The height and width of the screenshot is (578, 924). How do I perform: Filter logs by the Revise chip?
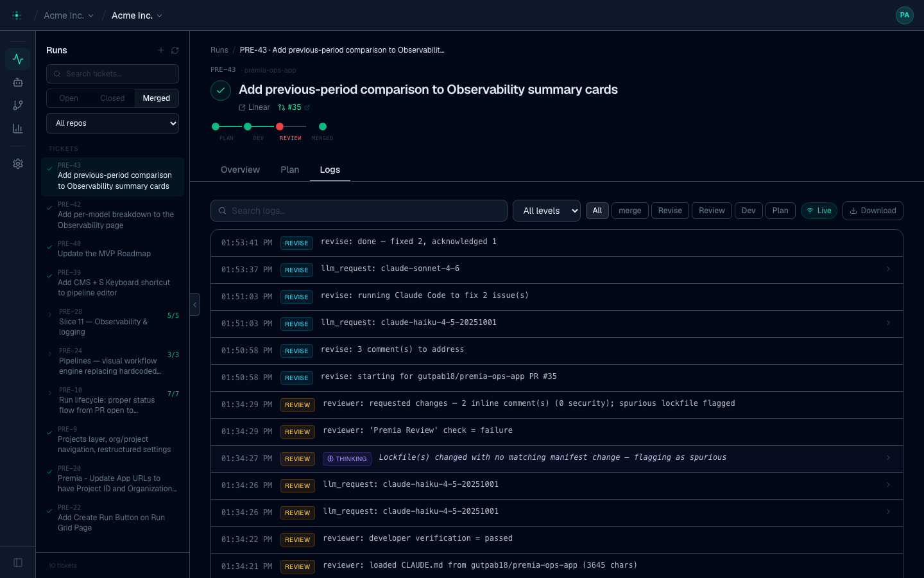tap(670, 211)
